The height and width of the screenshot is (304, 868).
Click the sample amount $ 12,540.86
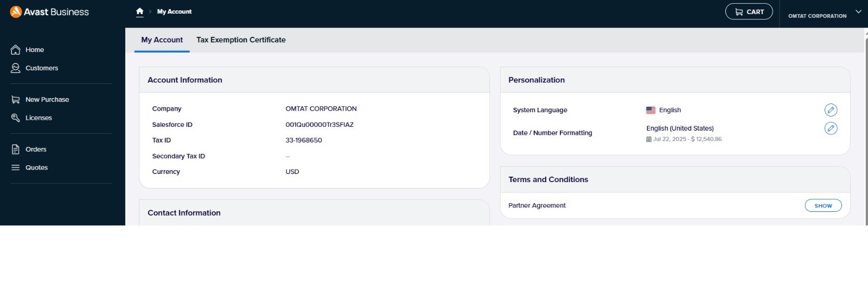coord(706,139)
